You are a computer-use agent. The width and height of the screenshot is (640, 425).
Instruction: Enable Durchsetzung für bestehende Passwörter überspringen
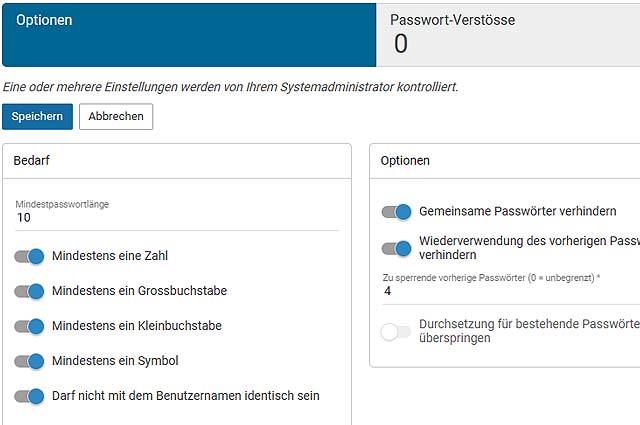pyautogui.click(x=396, y=332)
